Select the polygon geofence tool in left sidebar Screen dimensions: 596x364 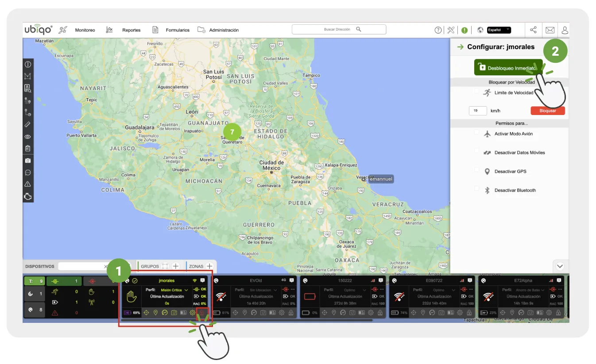tap(28, 77)
